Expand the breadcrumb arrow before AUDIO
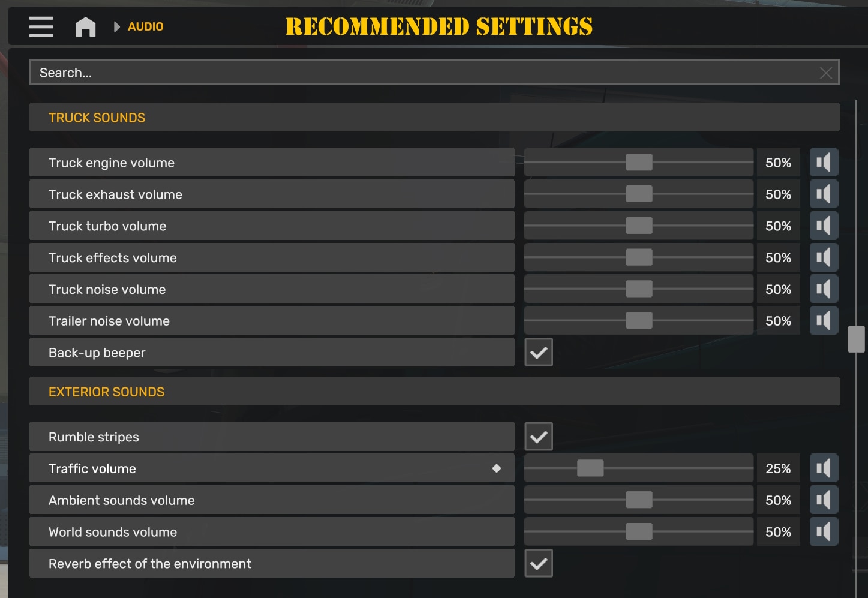Viewport: 868px width, 598px height. pos(117,27)
